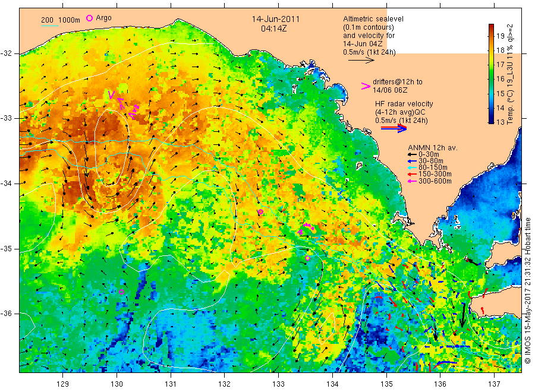Click the Argo float marker near 133.5E, 35.1S

[307, 258]
